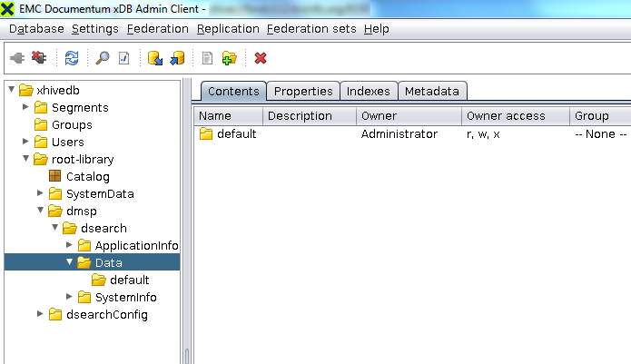Open the Federation menu

click(157, 29)
